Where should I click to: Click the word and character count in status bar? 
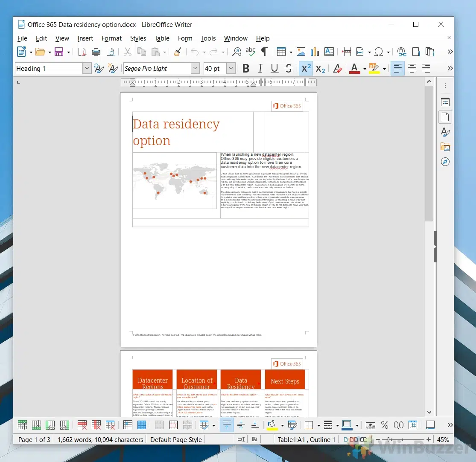(x=100, y=439)
